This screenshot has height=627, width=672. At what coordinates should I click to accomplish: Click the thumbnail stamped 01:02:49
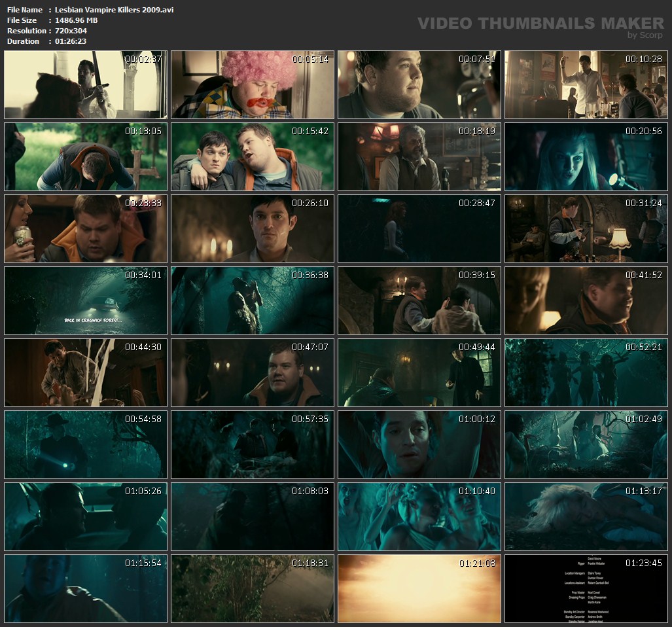click(x=586, y=444)
